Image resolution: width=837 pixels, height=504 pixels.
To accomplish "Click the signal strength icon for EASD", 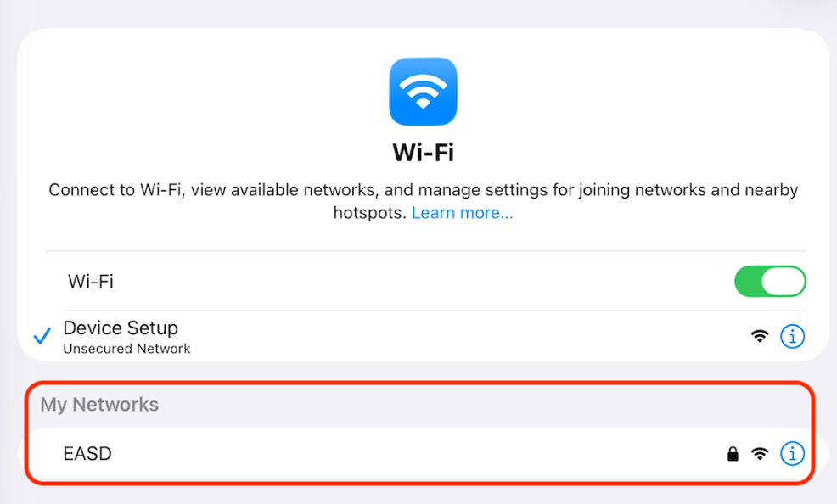I will (x=758, y=453).
